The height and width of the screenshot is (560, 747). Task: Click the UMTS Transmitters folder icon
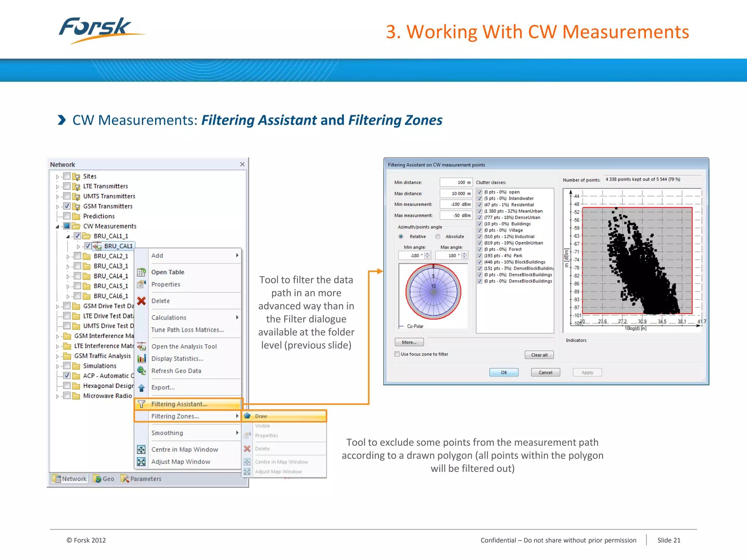(x=76, y=197)
